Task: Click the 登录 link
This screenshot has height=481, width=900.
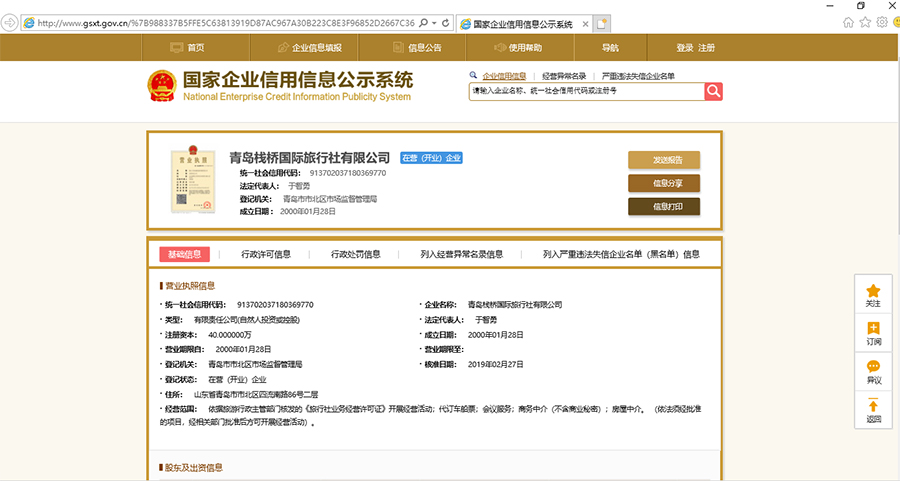Action: point(684,48)
